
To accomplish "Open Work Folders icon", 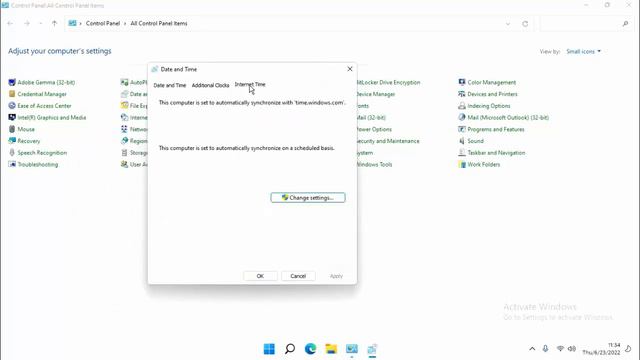I will [x=462, y=164].
